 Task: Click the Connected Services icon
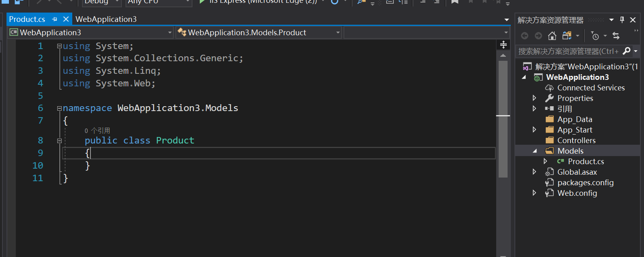click(x=549, y=88)
